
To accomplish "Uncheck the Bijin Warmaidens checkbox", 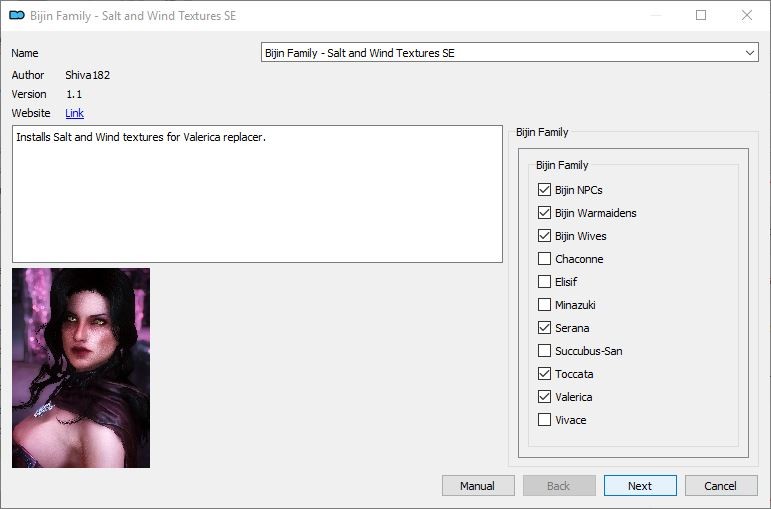I will 544,212.
